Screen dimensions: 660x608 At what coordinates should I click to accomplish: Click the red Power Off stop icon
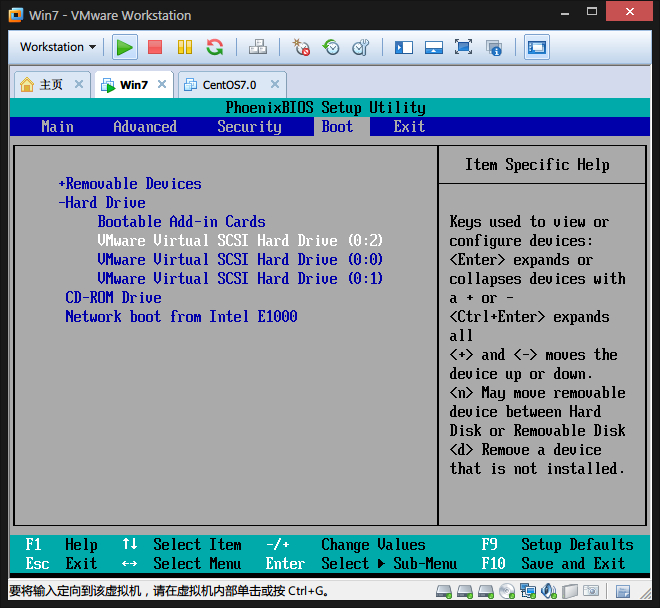[x=155, y=47]
